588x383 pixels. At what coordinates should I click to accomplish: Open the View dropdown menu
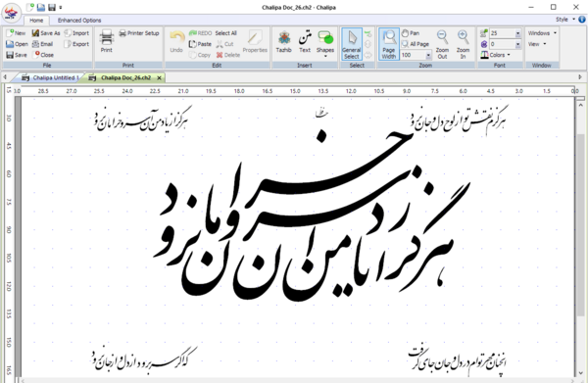pyautogui.click(x=537, y=44)
